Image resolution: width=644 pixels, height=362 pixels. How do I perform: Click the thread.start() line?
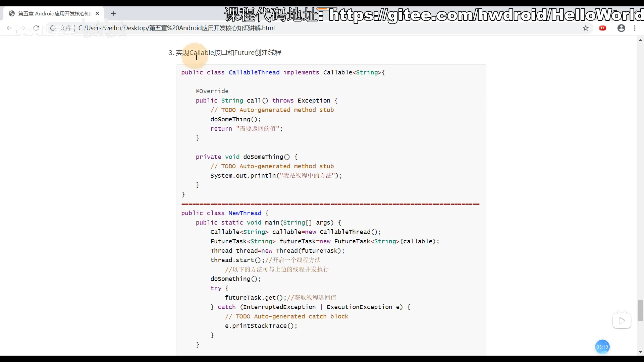click(x=265, y=260)
